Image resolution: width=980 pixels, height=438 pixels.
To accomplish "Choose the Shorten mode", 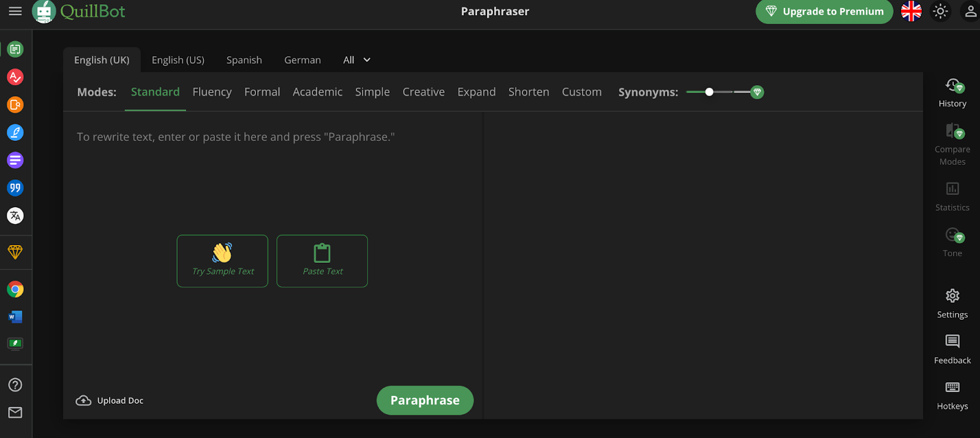I will (x=529, y=92).
